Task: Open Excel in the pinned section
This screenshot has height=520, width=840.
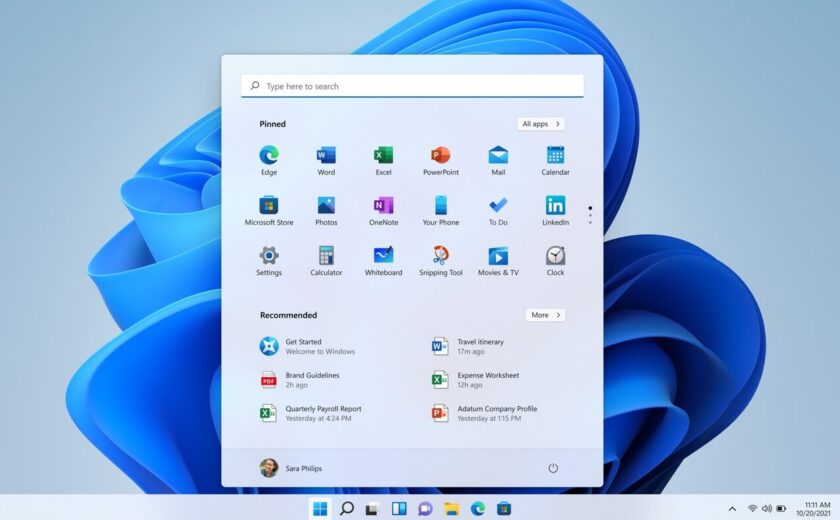Action: [384, 161]
